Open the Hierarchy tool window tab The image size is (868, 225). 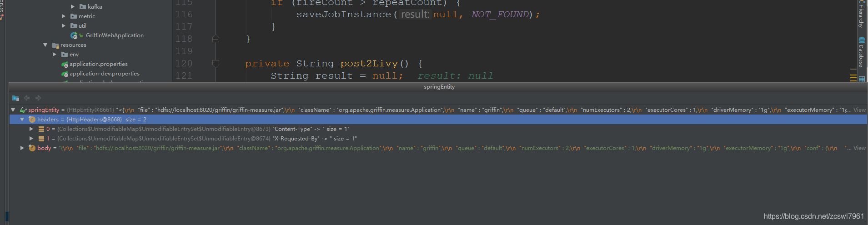[861, 14]
